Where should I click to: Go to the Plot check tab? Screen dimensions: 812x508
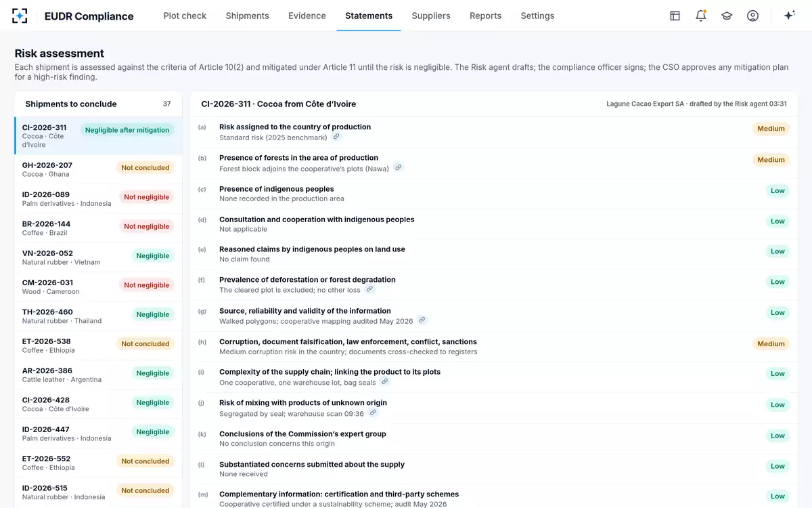click(x=185, y=16)
